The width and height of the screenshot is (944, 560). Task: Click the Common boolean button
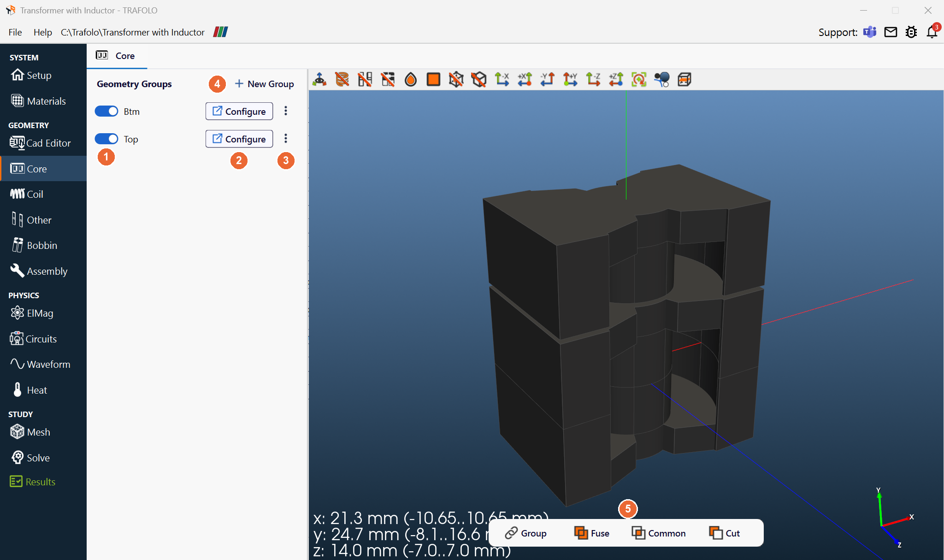click(x=659, y=533)
